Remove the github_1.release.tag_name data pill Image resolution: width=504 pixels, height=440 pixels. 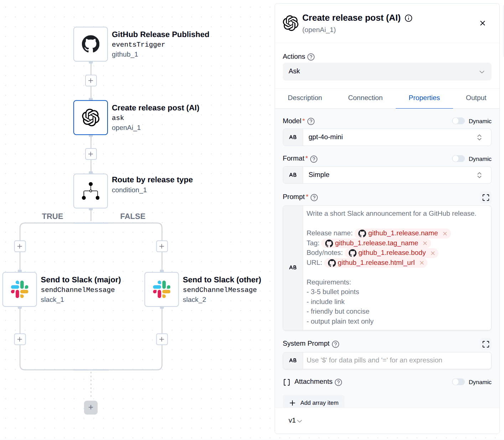pyautogui.click(x=425, y=243)
